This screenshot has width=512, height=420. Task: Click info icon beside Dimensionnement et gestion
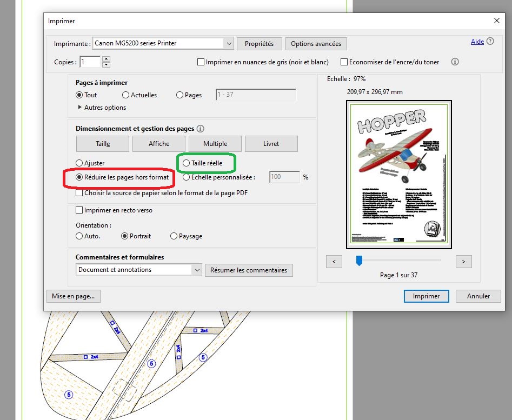click(x=201, y=129)
